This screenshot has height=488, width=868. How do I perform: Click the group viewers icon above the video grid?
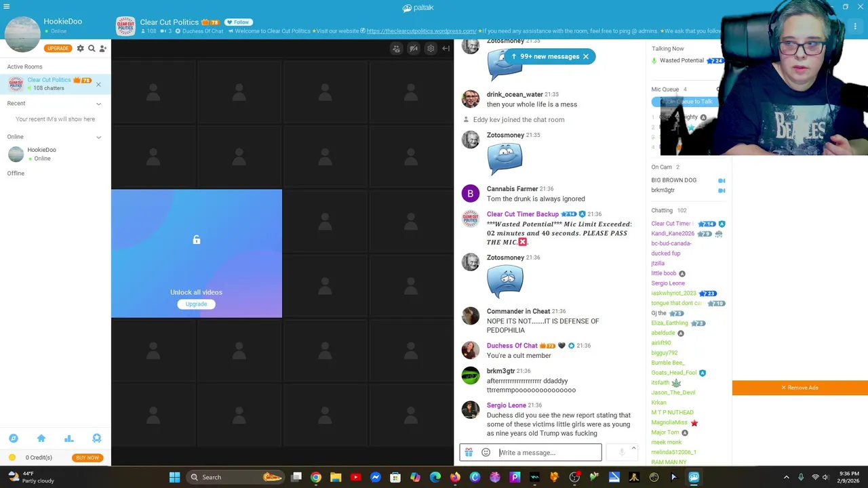point(397,49)
